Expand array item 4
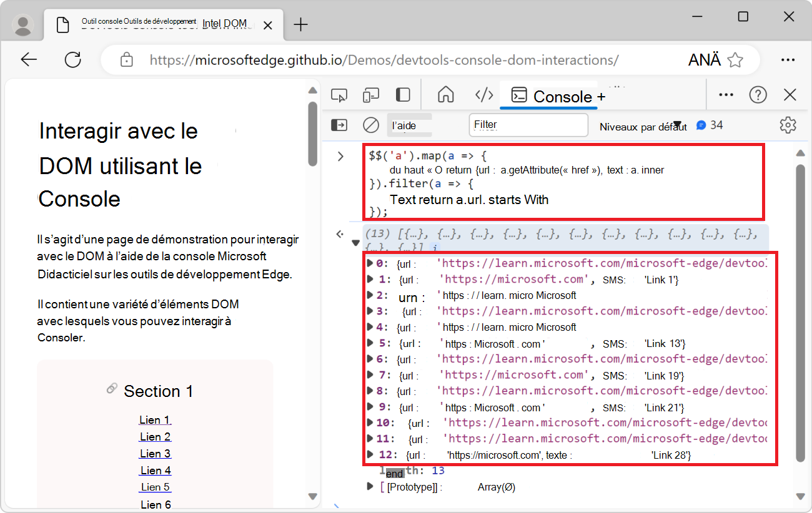 pyautogui.click(x=370, y=326)
